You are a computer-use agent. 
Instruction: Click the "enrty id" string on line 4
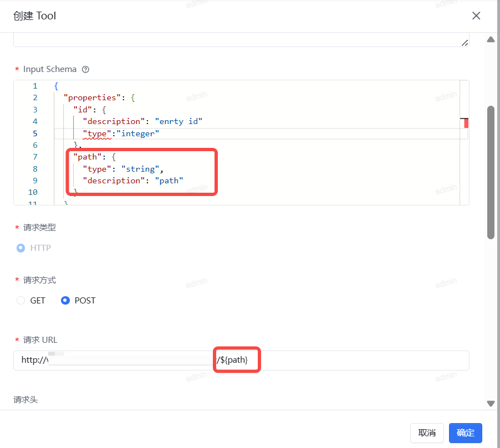(178, 121)
